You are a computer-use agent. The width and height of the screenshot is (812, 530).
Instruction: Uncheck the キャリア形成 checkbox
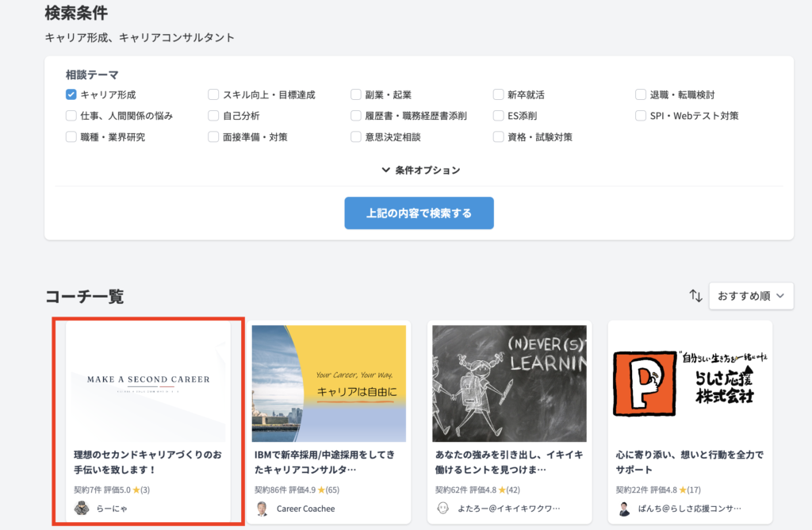click(71, 94)
